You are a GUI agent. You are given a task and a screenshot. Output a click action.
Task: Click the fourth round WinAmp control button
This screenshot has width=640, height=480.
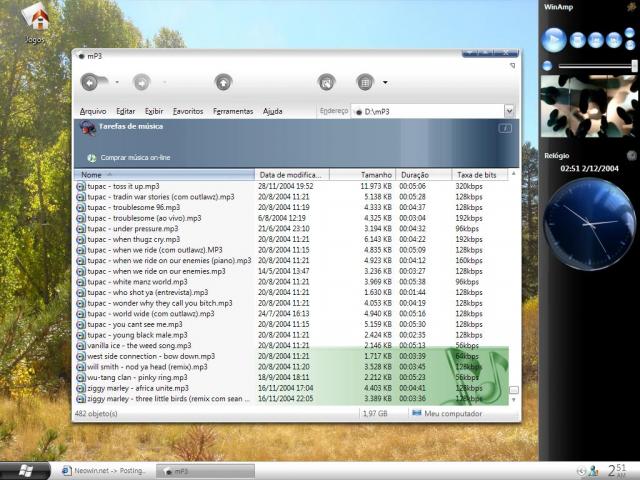(x=614, y=40)
